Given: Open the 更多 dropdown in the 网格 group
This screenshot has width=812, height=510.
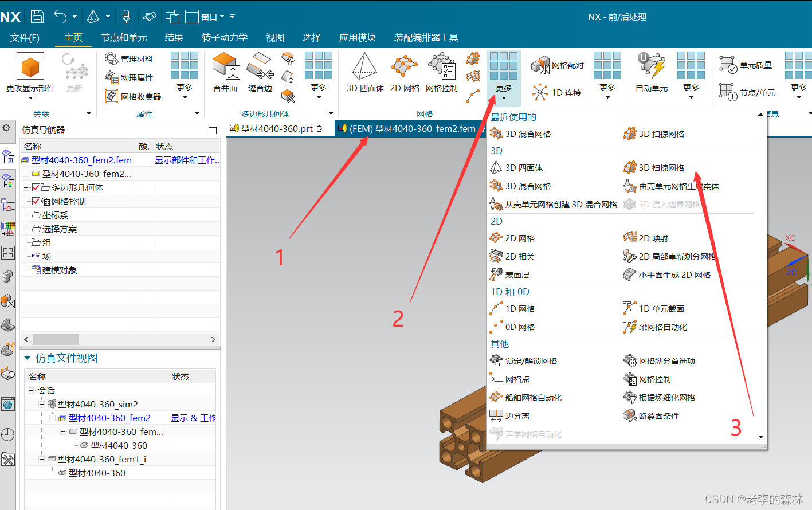Looking at the screenshot, I should pyautogui.click(x=504, y=78).
